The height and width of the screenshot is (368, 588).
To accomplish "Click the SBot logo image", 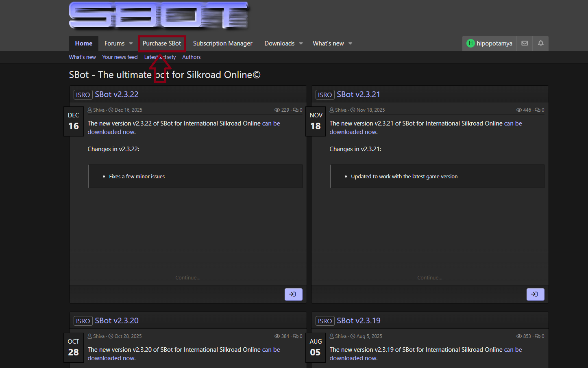I will (159, 15).
